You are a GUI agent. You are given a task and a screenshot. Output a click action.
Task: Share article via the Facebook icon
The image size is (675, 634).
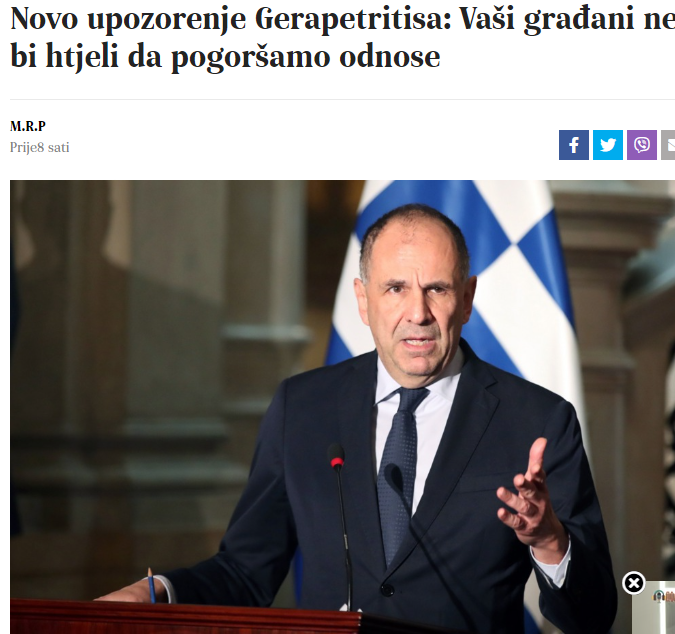click(573, 145)
